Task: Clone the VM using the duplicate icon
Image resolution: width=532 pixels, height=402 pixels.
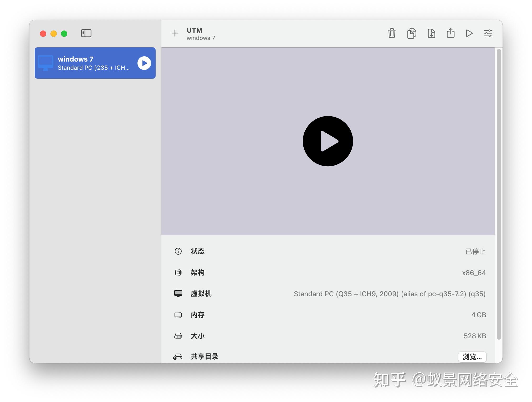Action: click(412, 33)
